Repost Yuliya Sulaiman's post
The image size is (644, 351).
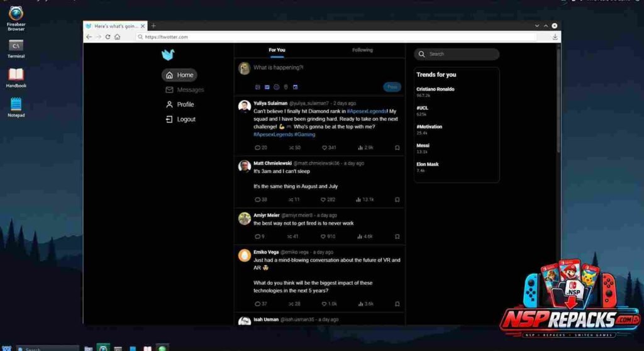click(294, 148)
